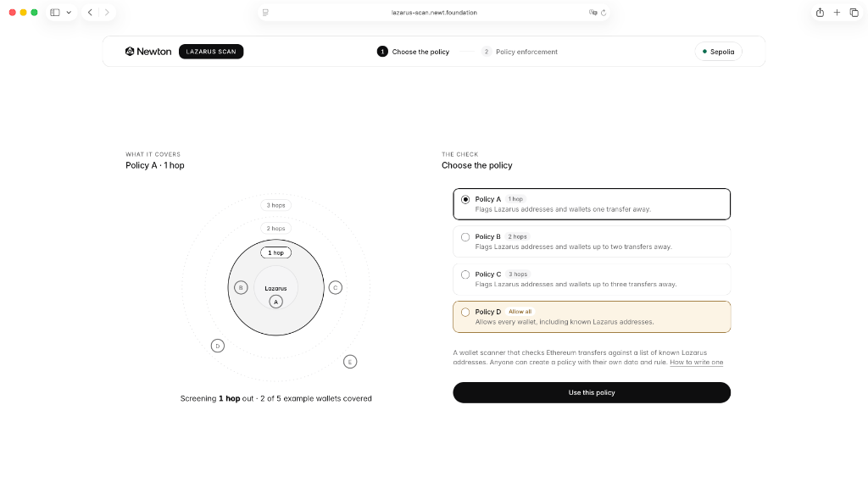Open the page reader icon in address bar
Image resolution: width=868 pixels, height=499 pixels.
[265, 12]
